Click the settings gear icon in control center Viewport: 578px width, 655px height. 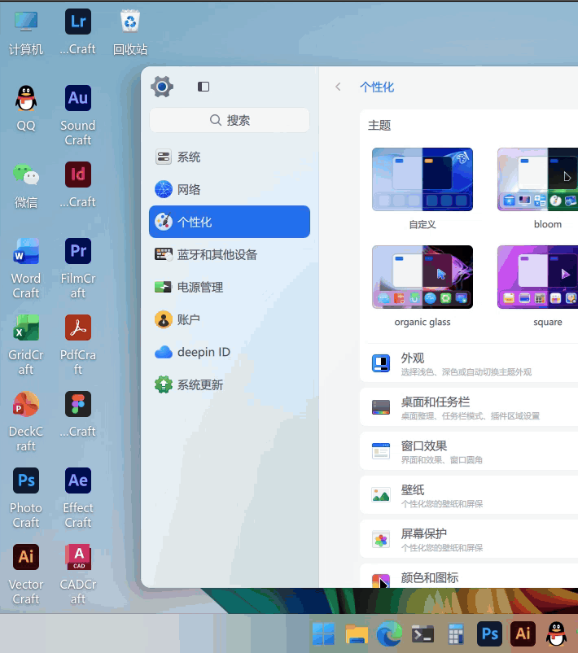(x=162, y=86)
